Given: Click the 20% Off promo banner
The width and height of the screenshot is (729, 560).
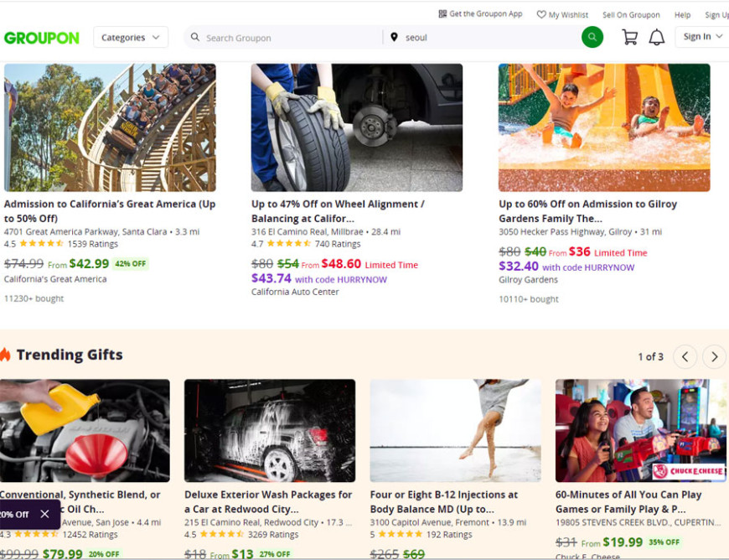Looking at the screenshot, I should 14,515.
